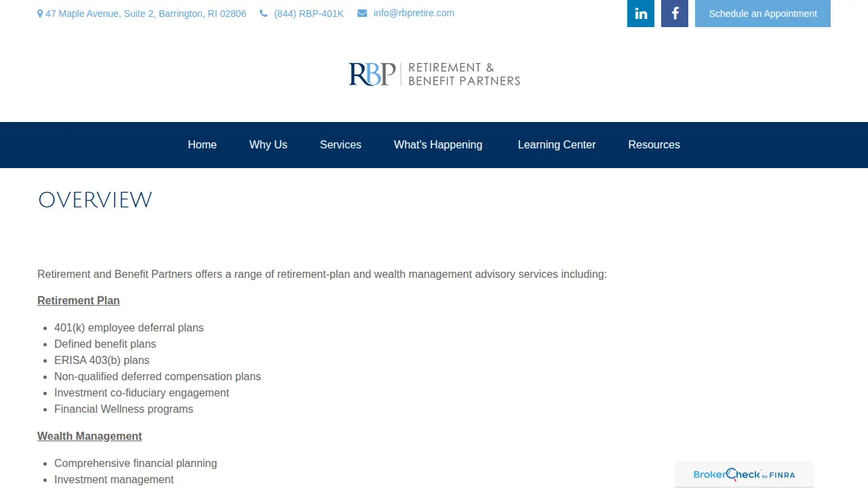Screen dimensions: 868x488
Task: Open the Services menu
Action: (x=340, y=145)
